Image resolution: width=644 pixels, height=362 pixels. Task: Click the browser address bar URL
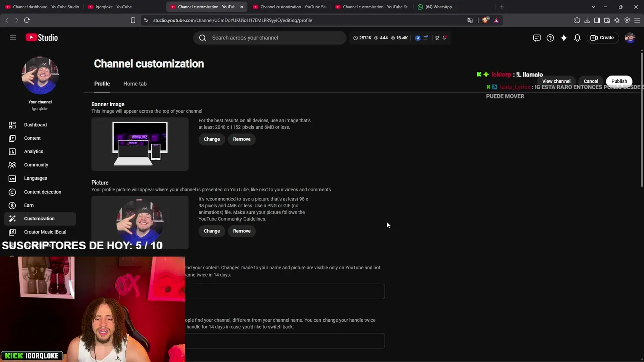[233, 20]
